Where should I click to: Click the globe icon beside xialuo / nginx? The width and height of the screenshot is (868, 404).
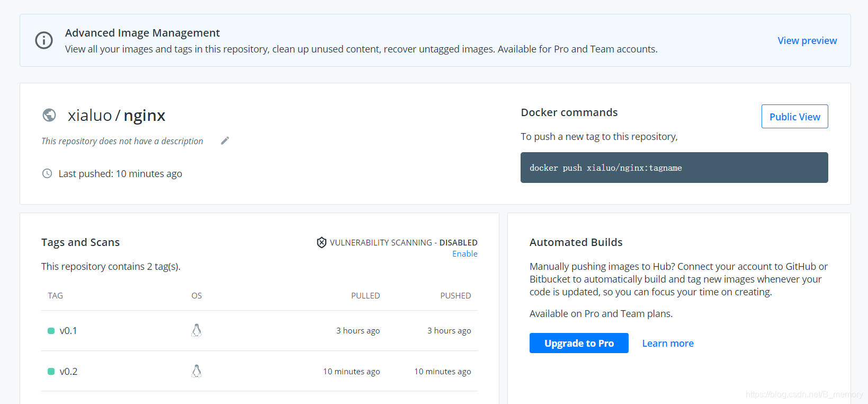(x=49, y=115)
